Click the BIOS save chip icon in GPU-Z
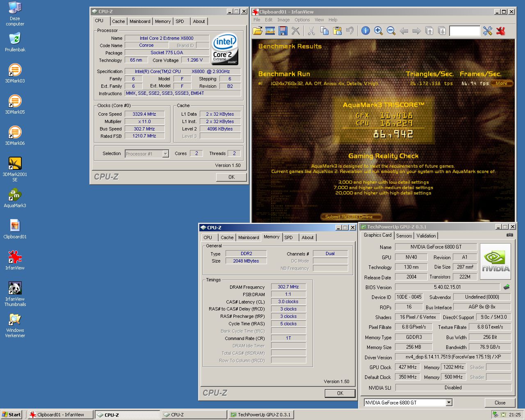Viewport: 525px width, 420px height. (x=507, y=287)
